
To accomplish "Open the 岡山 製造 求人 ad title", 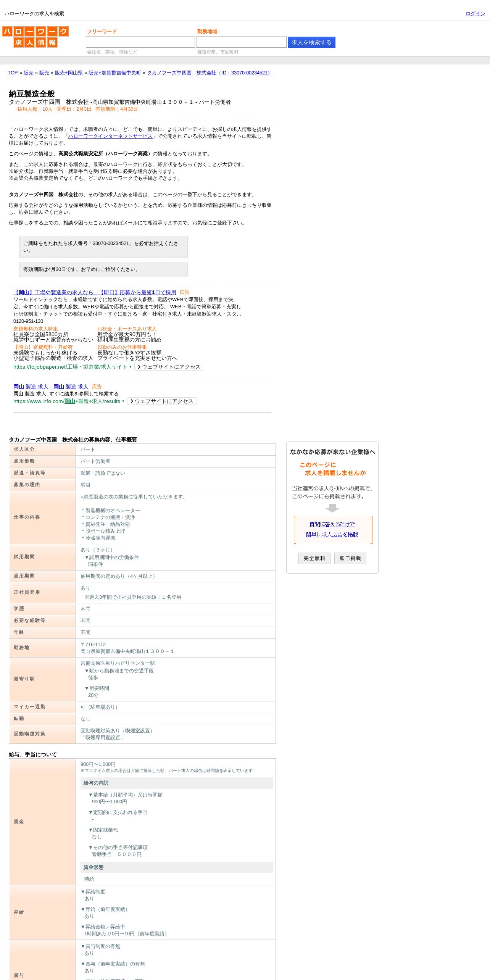I will click(x=51, y=387).
